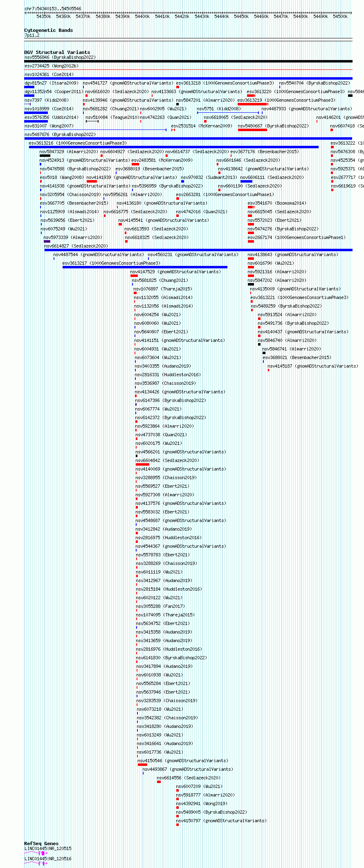Screen dimensions: 364x868
Task: Click the 54450k ruler position label
Action: (x=241, y=16)
